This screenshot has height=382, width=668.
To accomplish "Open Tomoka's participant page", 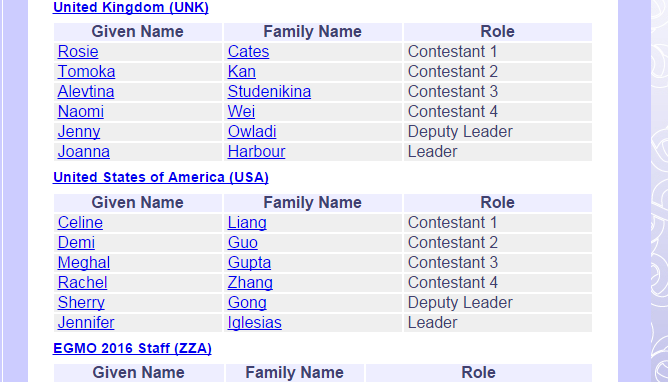I will coord(86,72).
